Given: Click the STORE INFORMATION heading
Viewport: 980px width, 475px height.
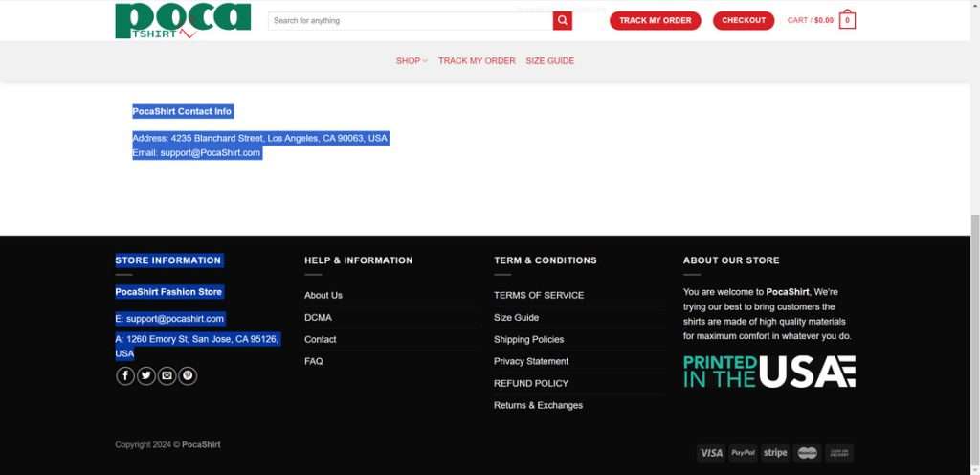Looking at the screenshot, I should tap(168, 260).
